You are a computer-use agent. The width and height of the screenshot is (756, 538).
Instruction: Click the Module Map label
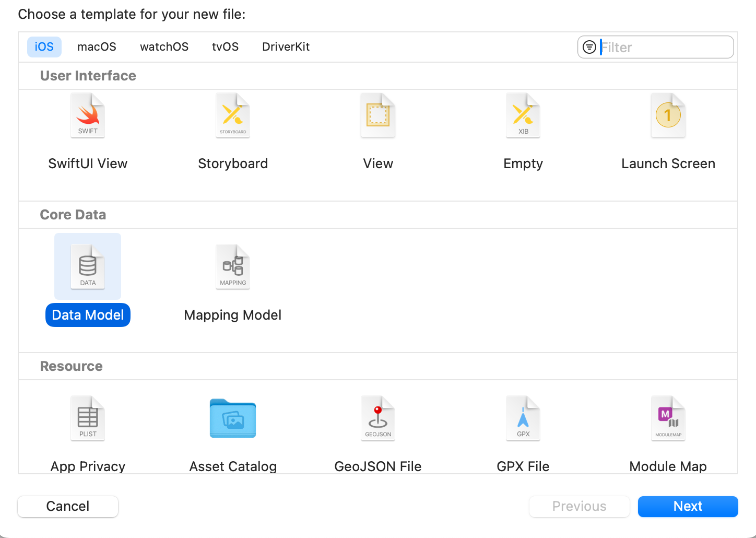tap(668, 466)
